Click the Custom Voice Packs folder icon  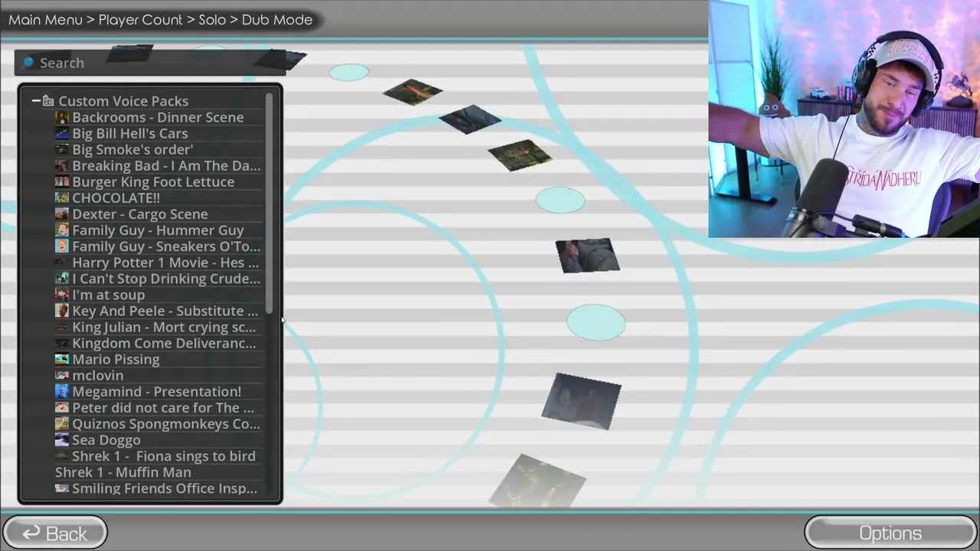coord(48,101)
